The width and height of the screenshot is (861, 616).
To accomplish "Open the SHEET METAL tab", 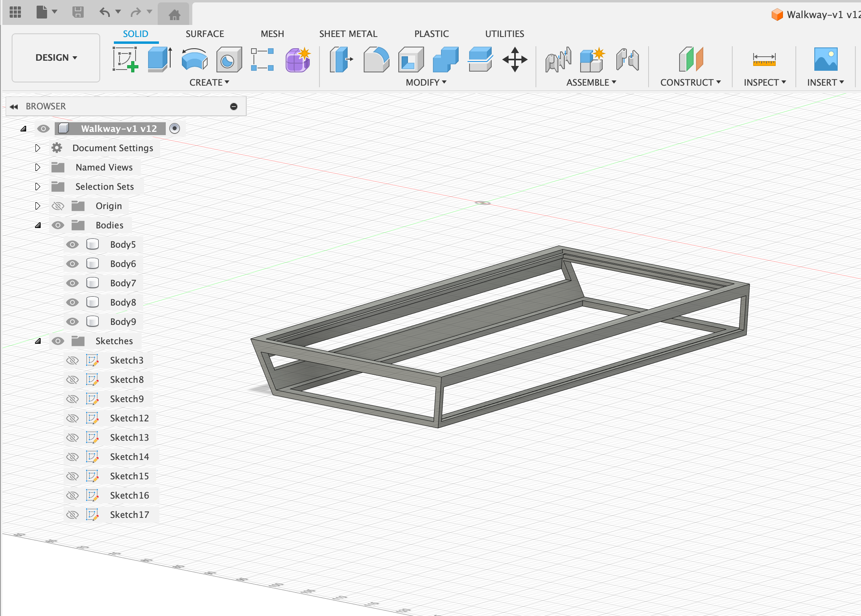I will point(348,34).
